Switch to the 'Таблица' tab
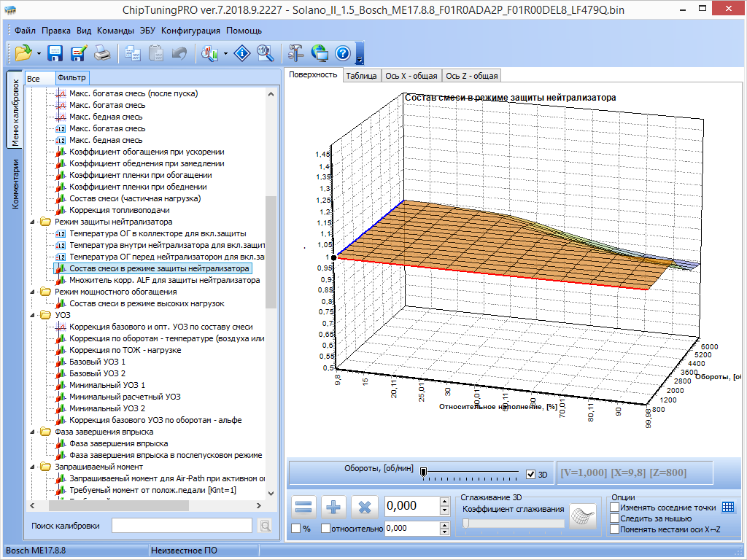The image size is (747, 560). click(361, 76)
